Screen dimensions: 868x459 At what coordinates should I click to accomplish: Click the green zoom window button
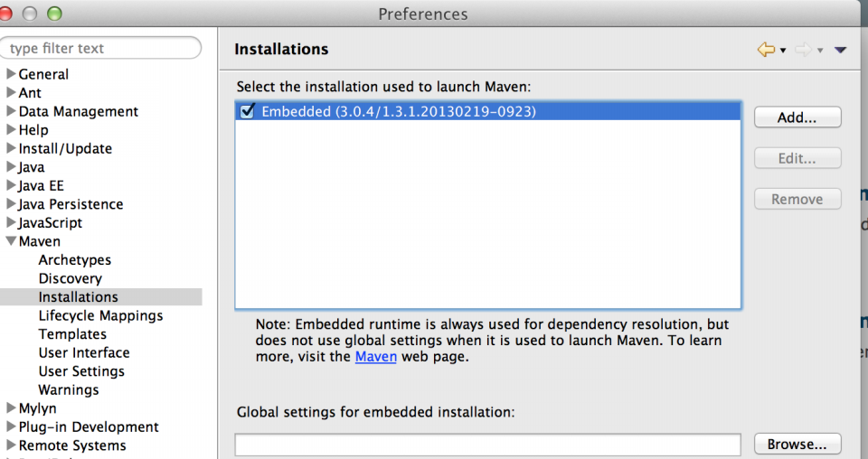(54, 14)
